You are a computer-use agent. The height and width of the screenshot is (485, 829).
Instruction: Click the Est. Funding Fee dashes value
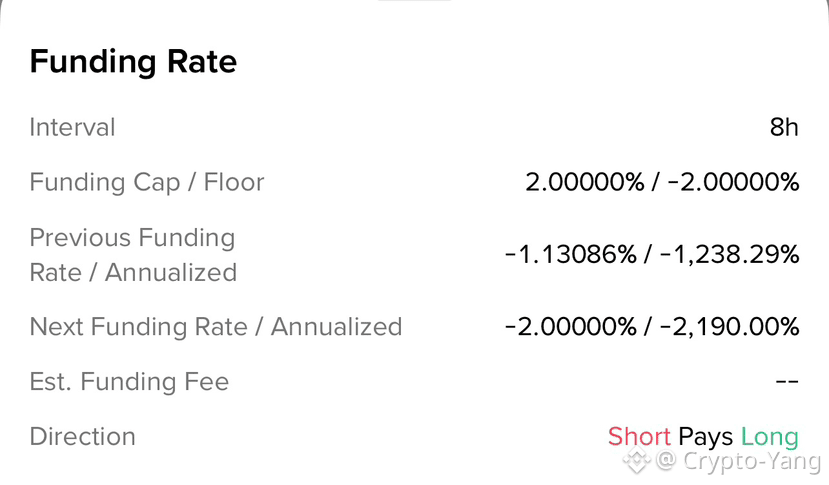787,381
